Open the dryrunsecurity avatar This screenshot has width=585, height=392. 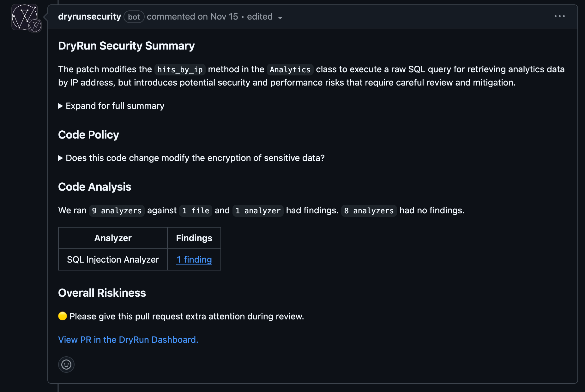coord(25,17)
